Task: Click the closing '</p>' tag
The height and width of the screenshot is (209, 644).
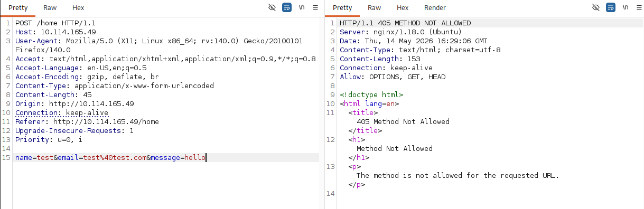Action: click(357, 185)
